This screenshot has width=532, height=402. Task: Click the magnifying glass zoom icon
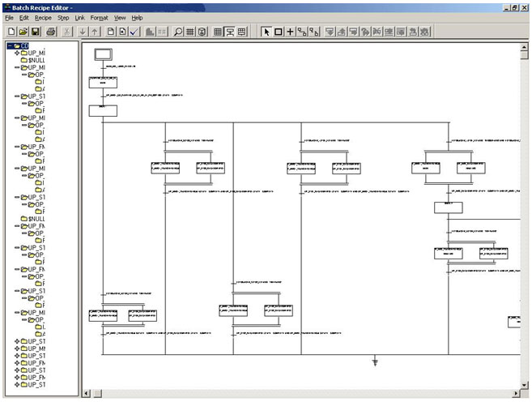(178, 32)
